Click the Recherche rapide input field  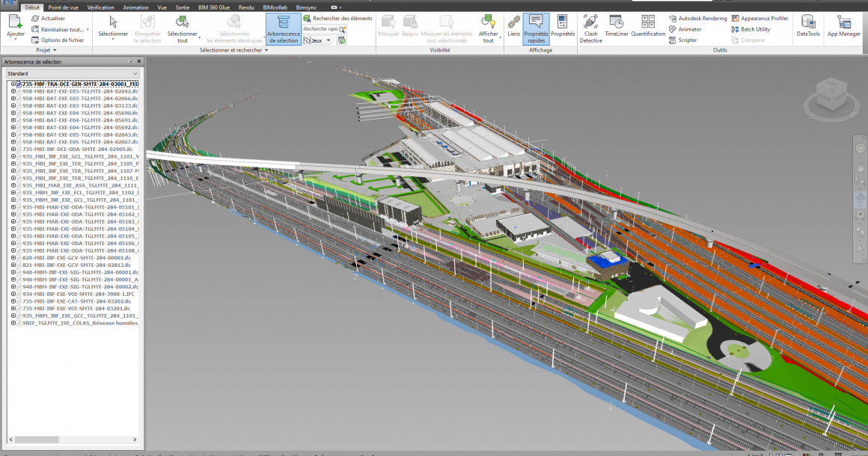click(x=320, y=29)
